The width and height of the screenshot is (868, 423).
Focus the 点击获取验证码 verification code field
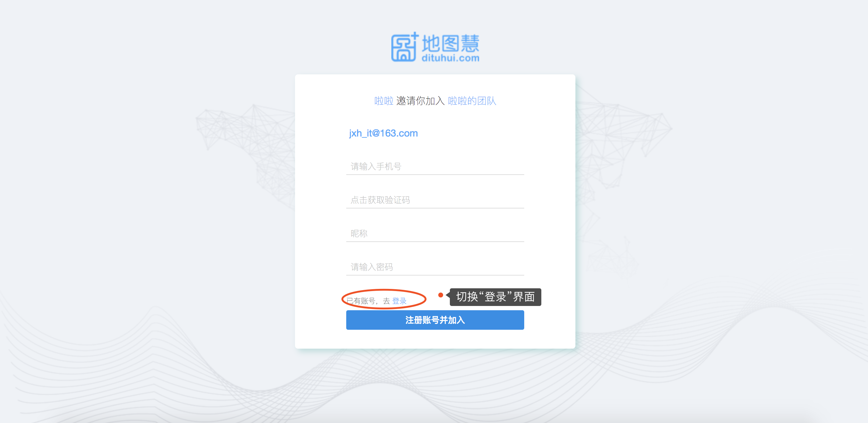[435, 200]
